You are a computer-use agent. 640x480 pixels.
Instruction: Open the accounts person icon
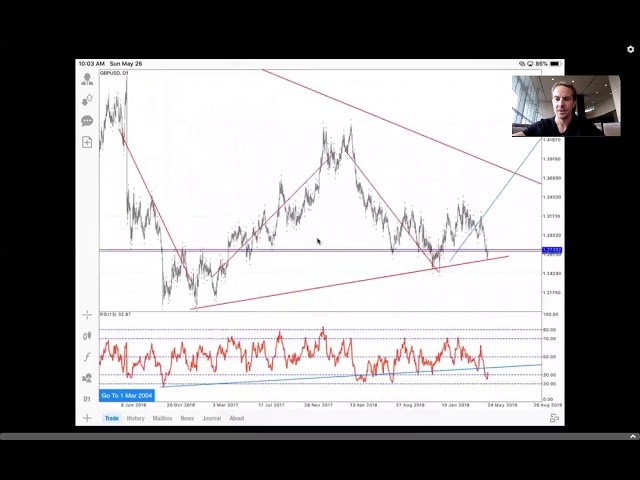(x=87, y=78)
